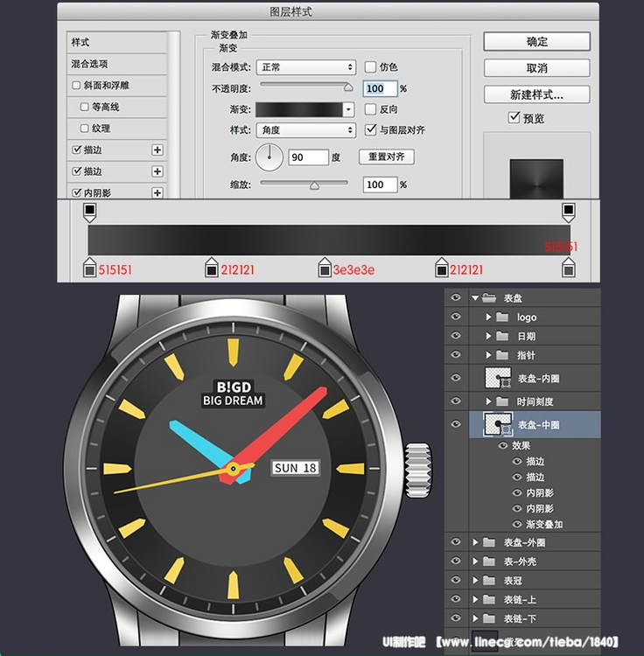Click the 新建样式... button
This screenshot has height=656, width=644.
pyautogui.click(x=537, y=94)
